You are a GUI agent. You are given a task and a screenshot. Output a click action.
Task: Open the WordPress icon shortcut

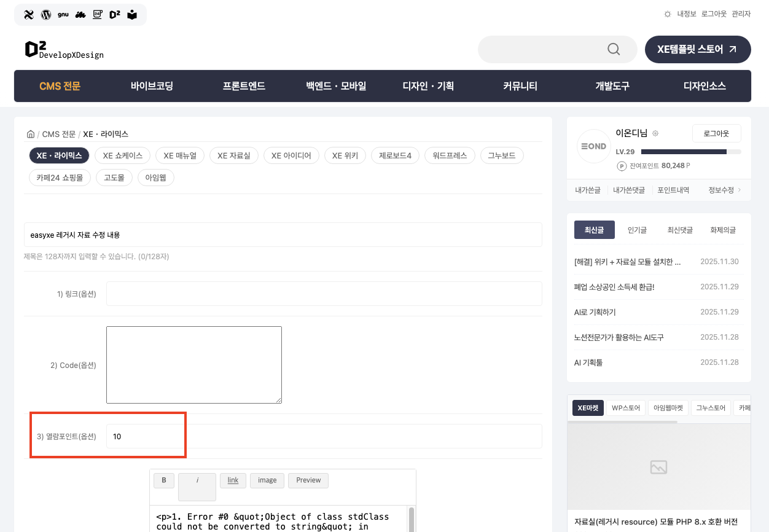coord(46,15)
